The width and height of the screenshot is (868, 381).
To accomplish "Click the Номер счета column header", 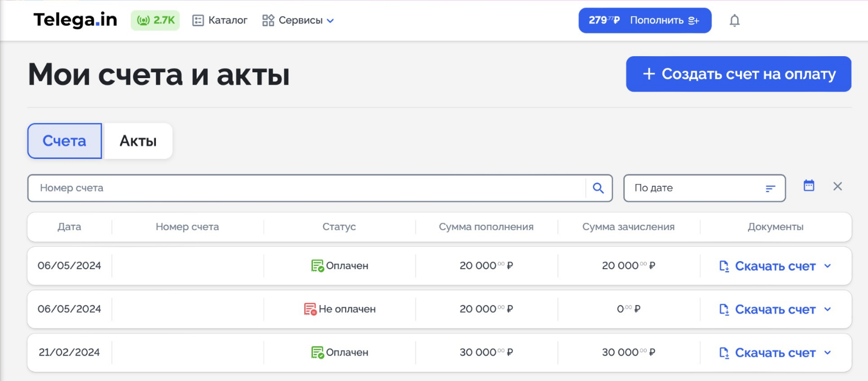I will pyautogui.click(x=188, y=227).
